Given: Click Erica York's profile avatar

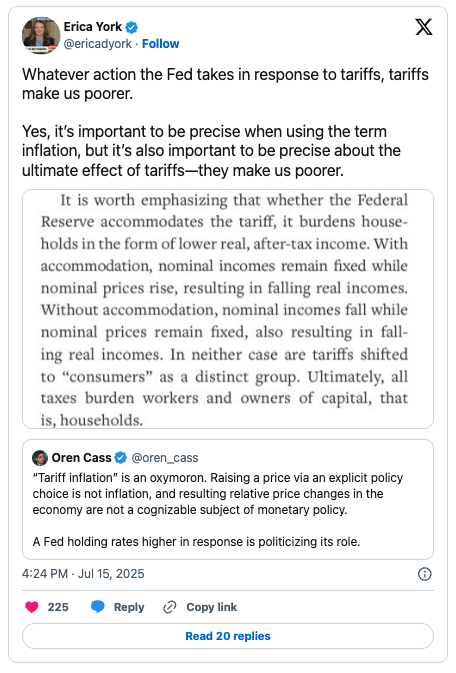Looking at the screenshot, I should click(x=41, y=35).
